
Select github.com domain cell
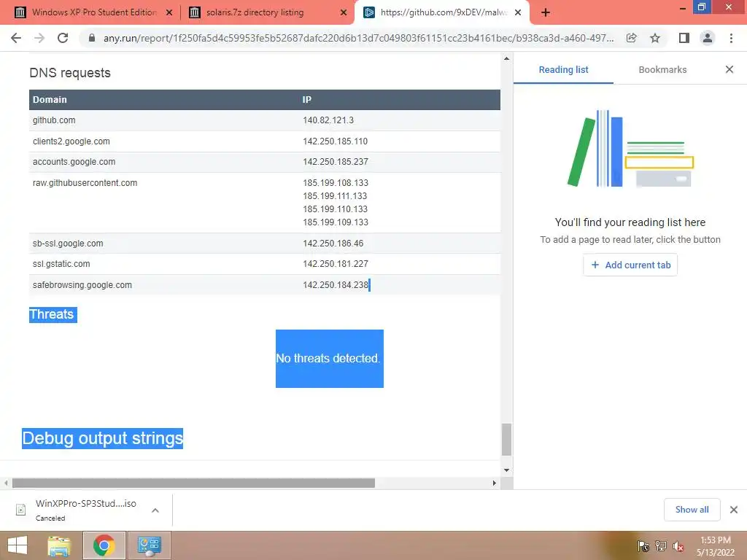pos(54,120)
